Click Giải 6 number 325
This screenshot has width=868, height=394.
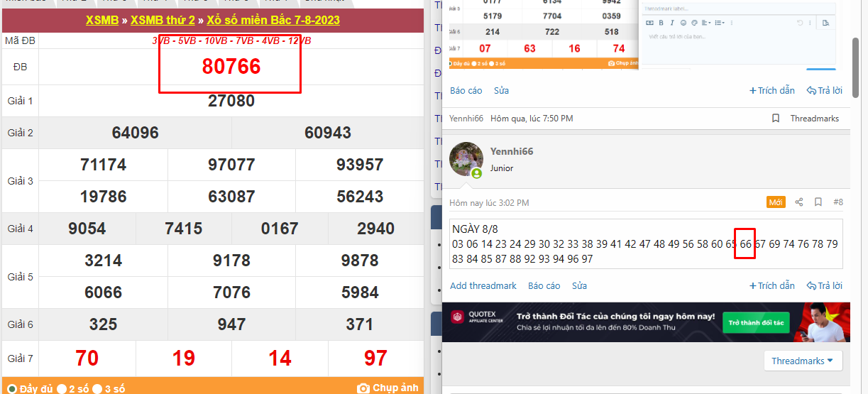104,324
